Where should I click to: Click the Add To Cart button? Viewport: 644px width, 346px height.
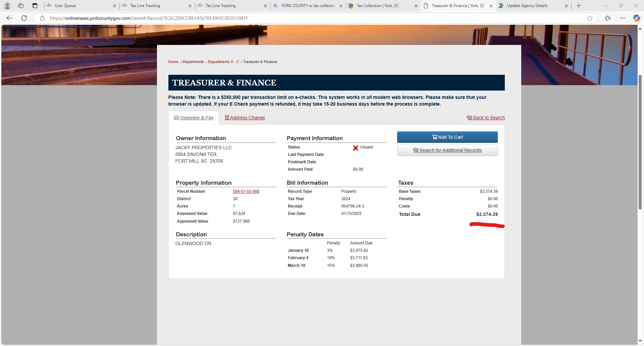pyautogui.click(x=447, y=137)
